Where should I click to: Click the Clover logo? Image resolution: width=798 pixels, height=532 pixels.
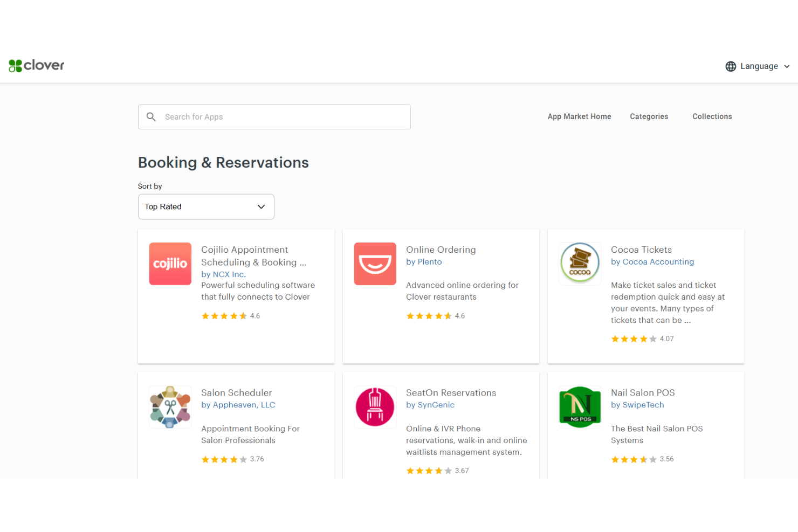[36, 65]
